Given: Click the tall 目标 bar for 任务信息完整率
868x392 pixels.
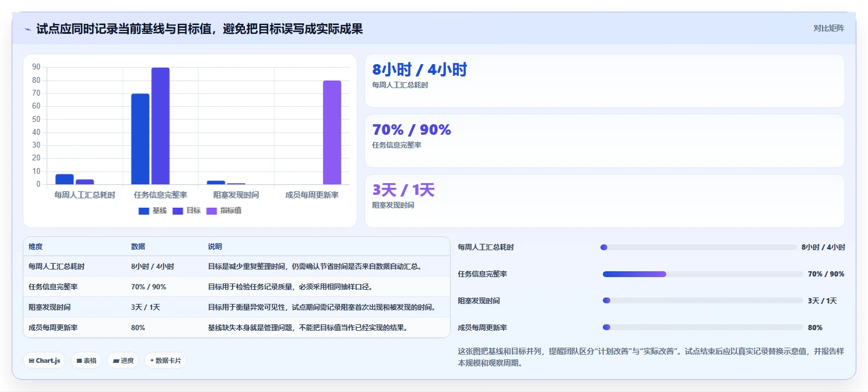Looking at the screenshot, I should pos(160,126).
